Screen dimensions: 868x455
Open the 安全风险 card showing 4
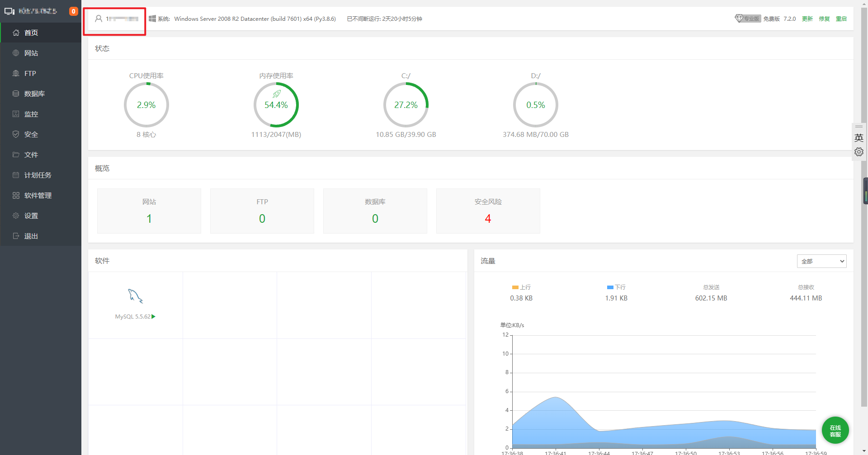488,211
